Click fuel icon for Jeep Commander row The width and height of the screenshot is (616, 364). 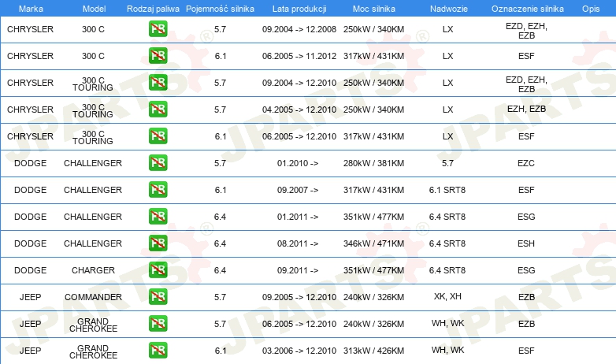(x=158, y=296)
